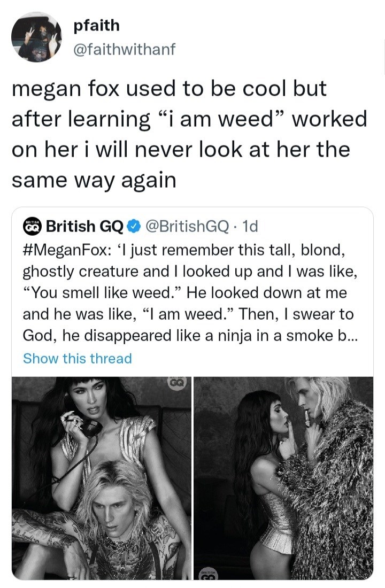The width and height of the screenshot is (385, 588).
Task: Click the blue verified badge
Action: pyautogui.click(x=133, y=227)
